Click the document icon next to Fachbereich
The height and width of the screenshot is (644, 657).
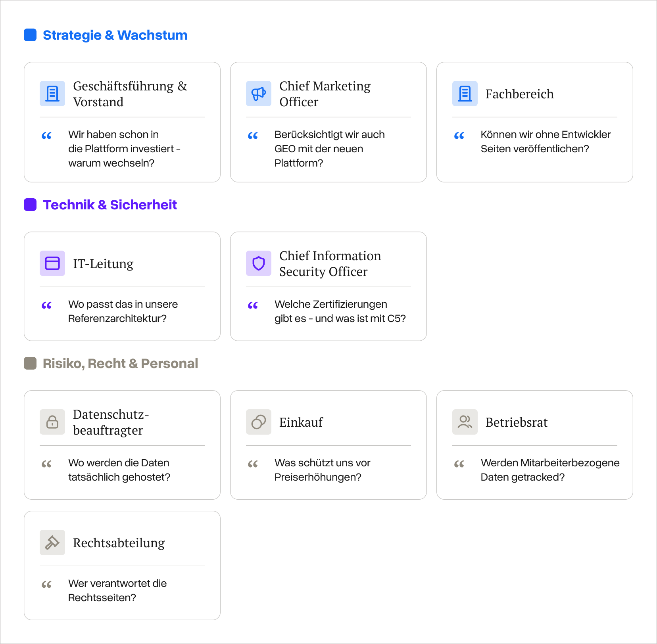point(465,94)
